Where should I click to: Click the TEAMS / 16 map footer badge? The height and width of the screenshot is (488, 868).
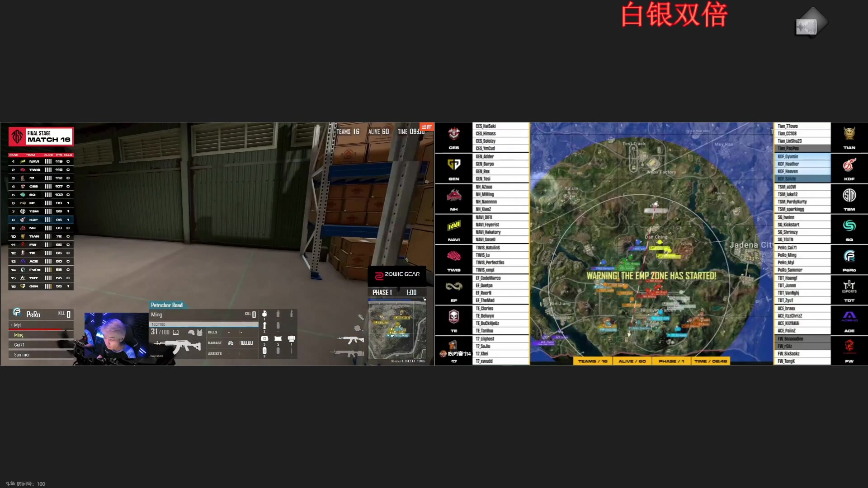click(593, 361)
